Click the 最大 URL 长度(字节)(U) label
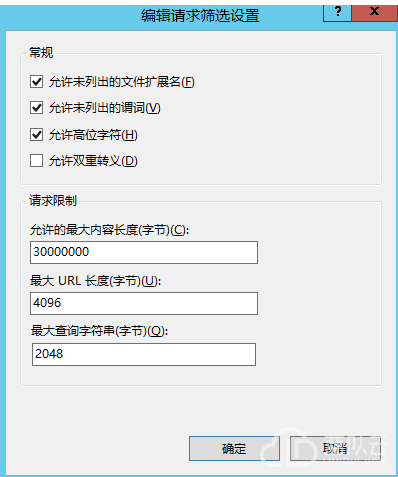This screenshot has width=398, height=477. click(95, 281)
